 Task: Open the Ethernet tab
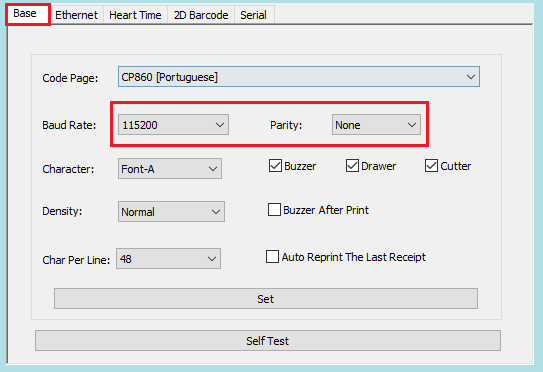click(77, 15)
